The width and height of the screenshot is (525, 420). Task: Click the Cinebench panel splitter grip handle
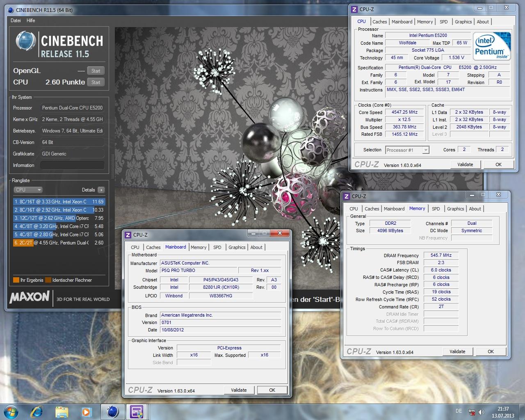click(113, 166)
